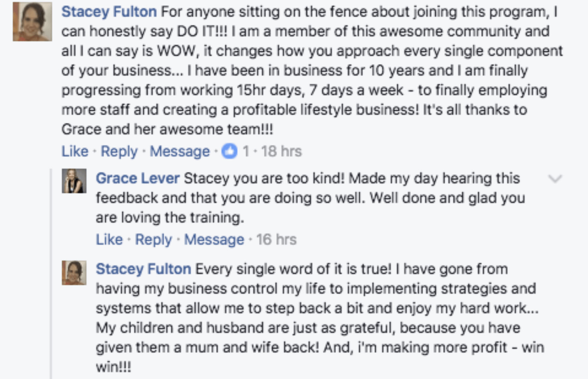Click Grace's reply text "Stacey you are too kind!"
Image resolution: width=588 pixels, height=379 pixels.
[264, 178]
